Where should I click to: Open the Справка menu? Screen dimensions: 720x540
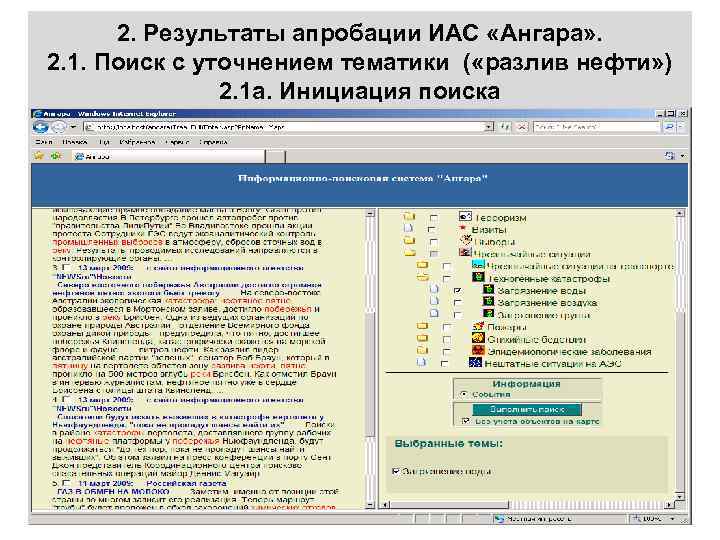[x=213, y=142]
